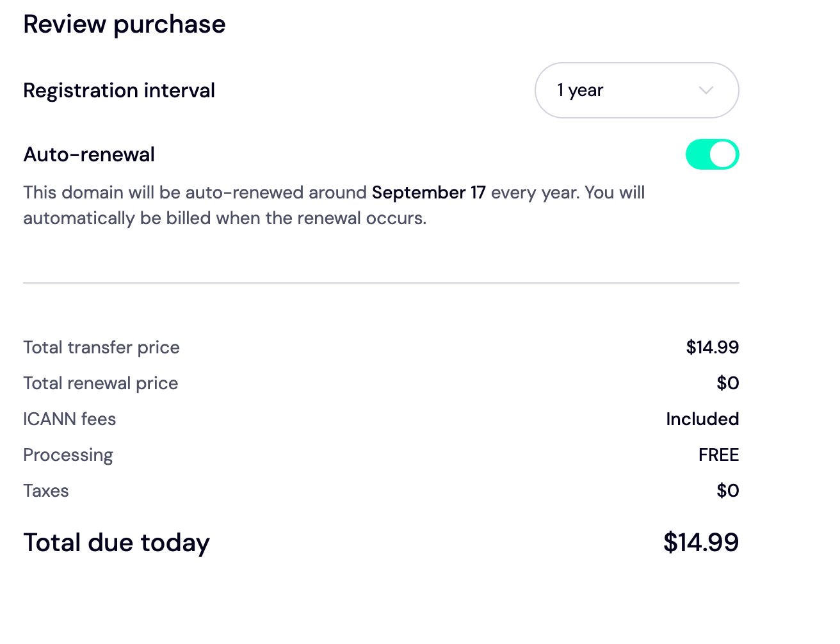Click the ICANN fees label
The image size is (840, 644).
69,419
